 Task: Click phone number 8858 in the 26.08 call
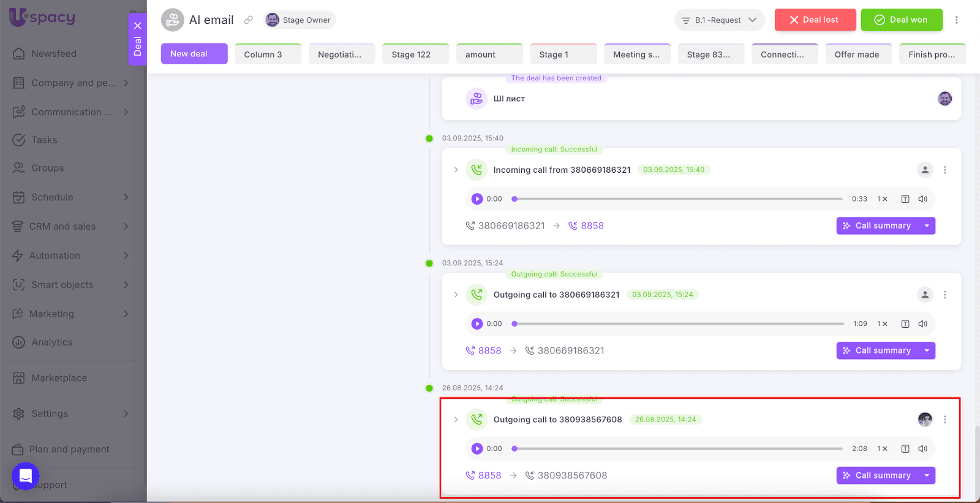point(489,475)
